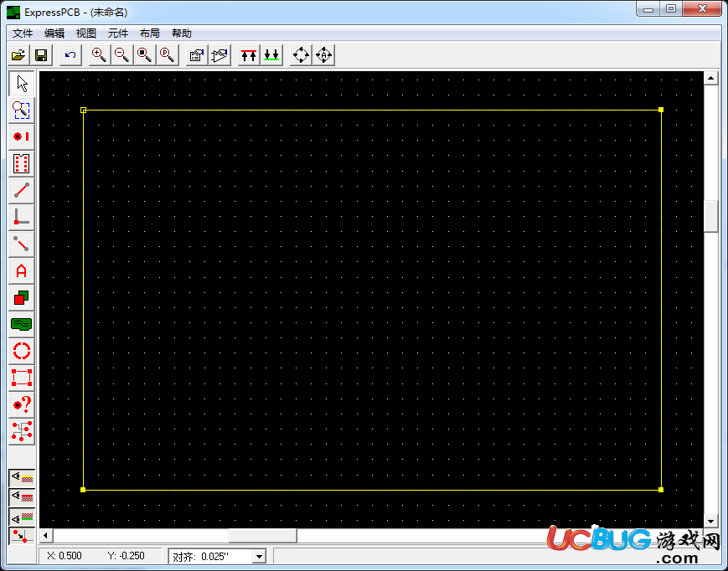Open a file with the folder icon
Screen dimensions: 728x571
tap(18, 55)
